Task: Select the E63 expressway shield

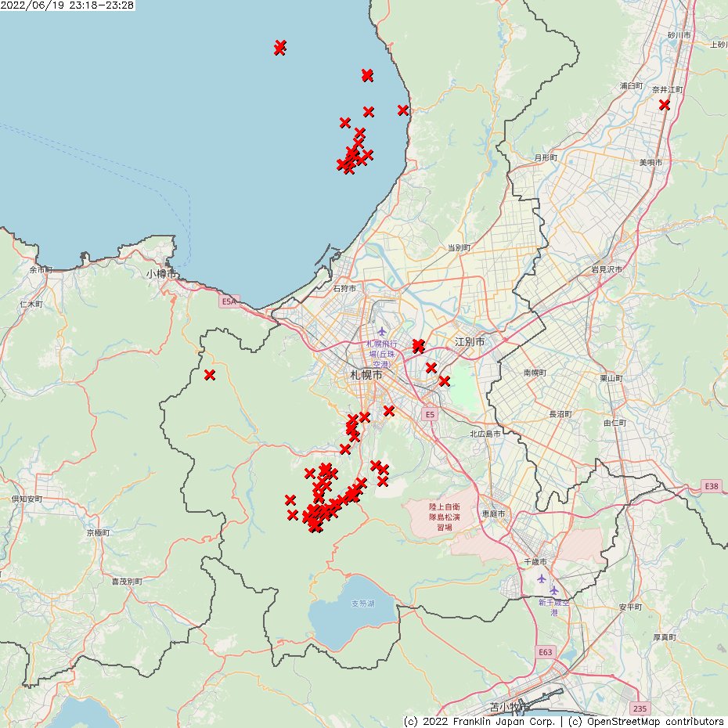Action: 545,652
